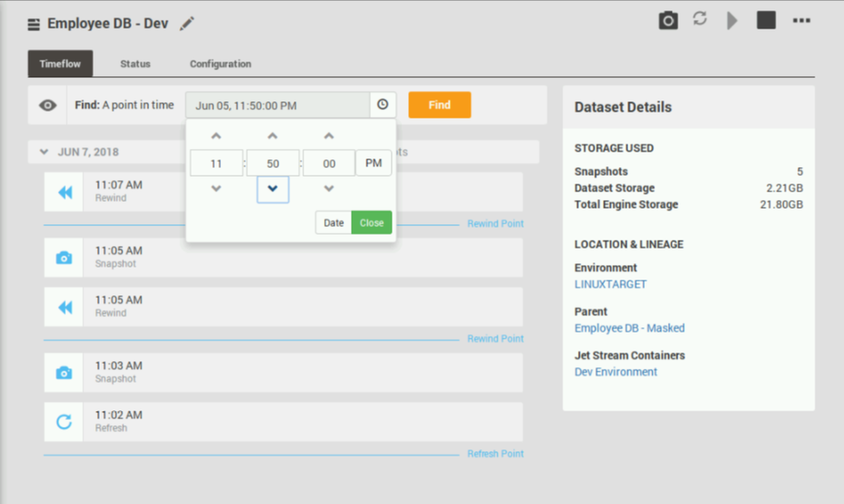Open the more actions ellipsis menu
The height and width of the screenshot is (504, 844).
coord(802,21)
